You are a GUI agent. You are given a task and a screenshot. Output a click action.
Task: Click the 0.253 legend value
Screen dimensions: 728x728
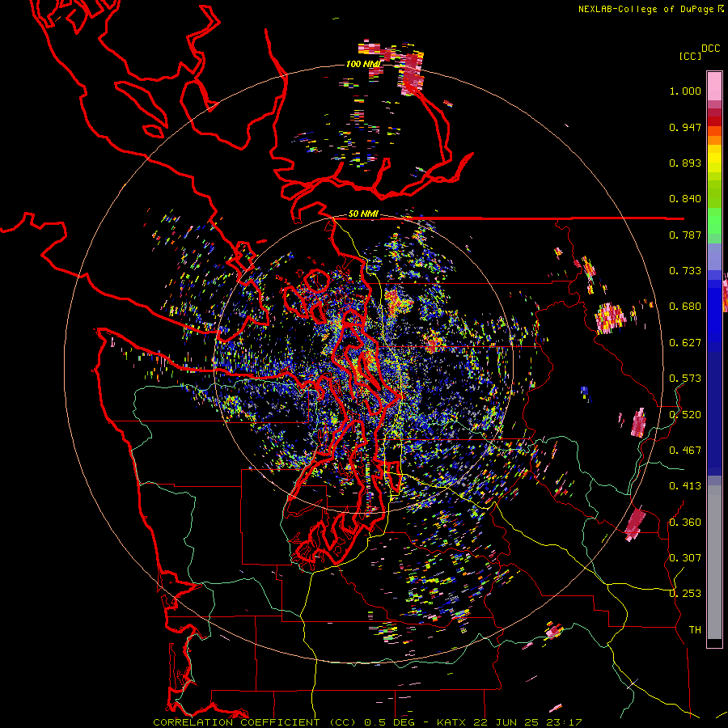[685, 594]
